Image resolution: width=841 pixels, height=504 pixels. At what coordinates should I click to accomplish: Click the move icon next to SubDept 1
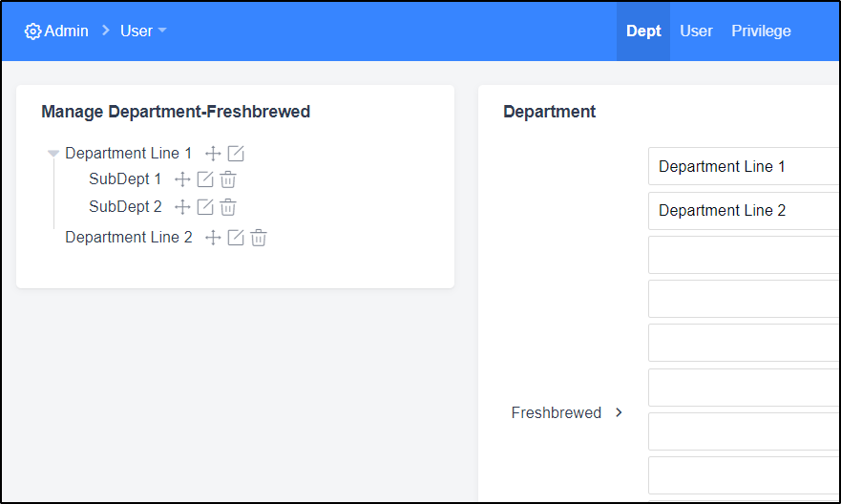(x=182, y=179)
